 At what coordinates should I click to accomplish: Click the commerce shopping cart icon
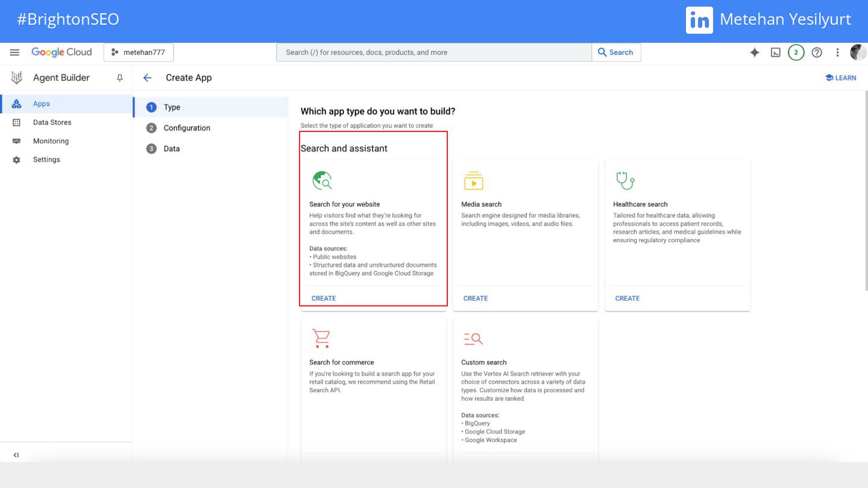[x=321, y=339]
